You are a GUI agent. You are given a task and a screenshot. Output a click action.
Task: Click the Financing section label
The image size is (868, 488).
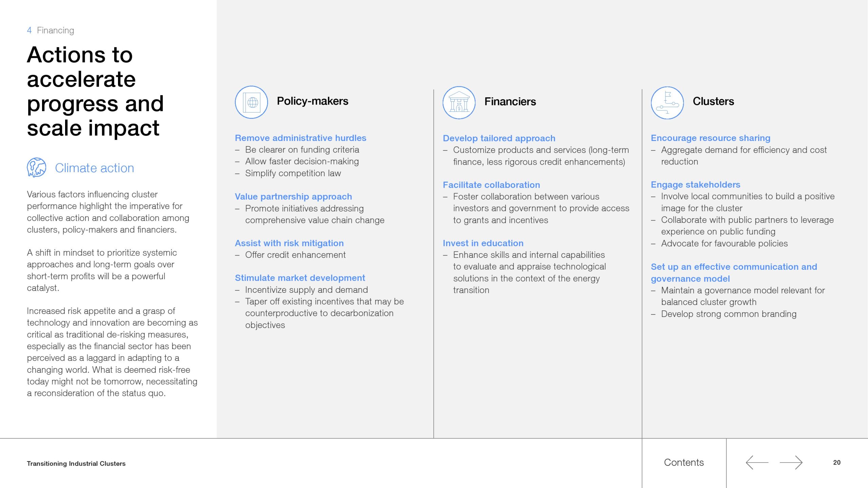coord(55,30)
